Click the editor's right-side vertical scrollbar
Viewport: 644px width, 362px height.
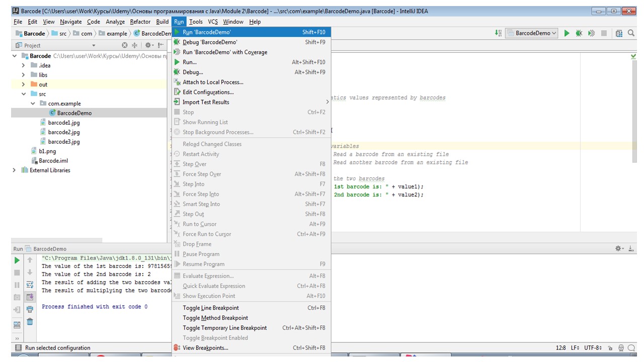click(x=633, y=111)
